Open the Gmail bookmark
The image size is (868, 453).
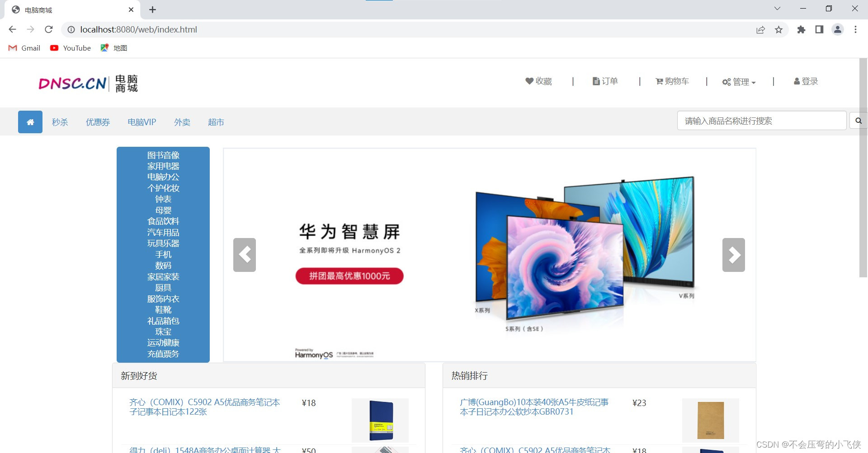click(24, 48)
